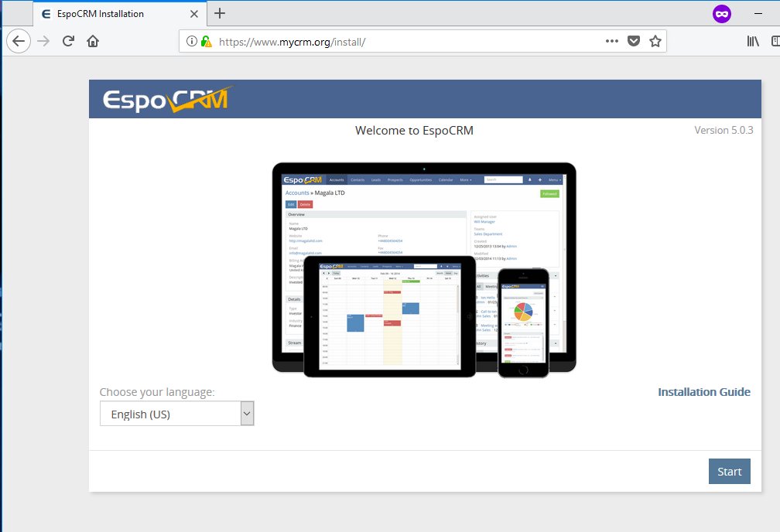Screen dimensions: 780x532
Task: Open the language dropdown English (US)
Action: (176, 414)
